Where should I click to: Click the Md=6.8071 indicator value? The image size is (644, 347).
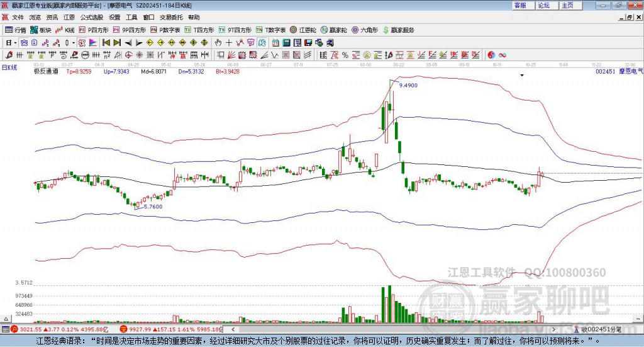point(153,71)
